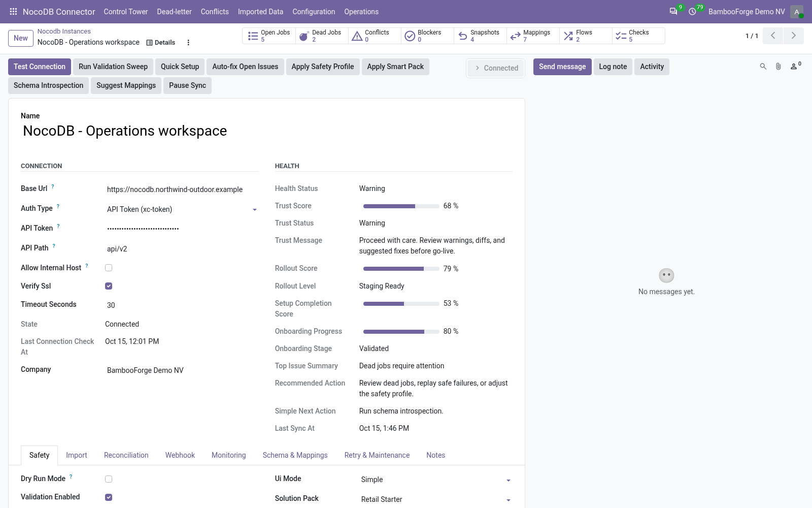Click the Test Connection button
The width and height of the screenshot is (812, 508).
tap(40, 67)
